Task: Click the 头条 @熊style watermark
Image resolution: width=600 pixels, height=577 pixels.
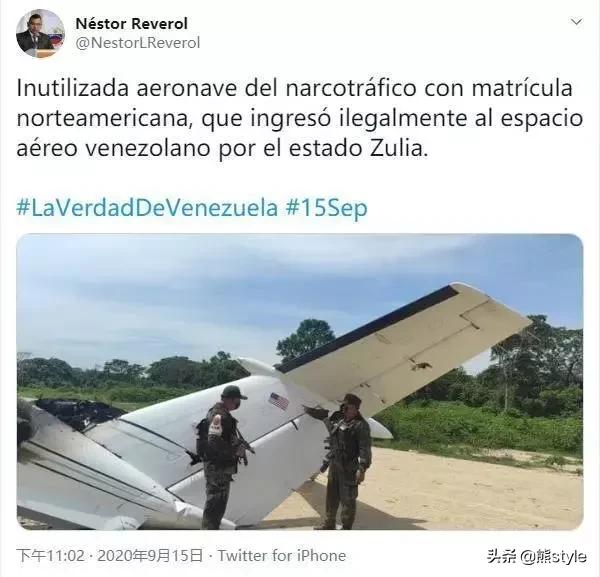Action: (536, 556)
